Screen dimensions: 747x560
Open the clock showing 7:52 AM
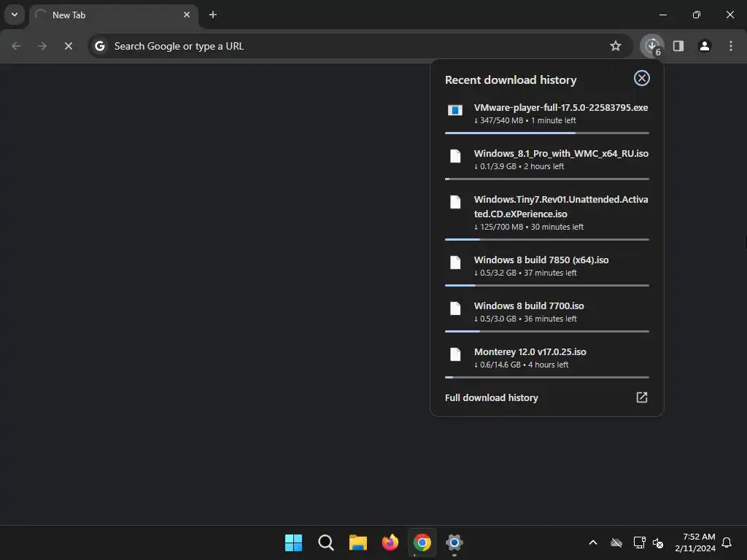(695, 542)
